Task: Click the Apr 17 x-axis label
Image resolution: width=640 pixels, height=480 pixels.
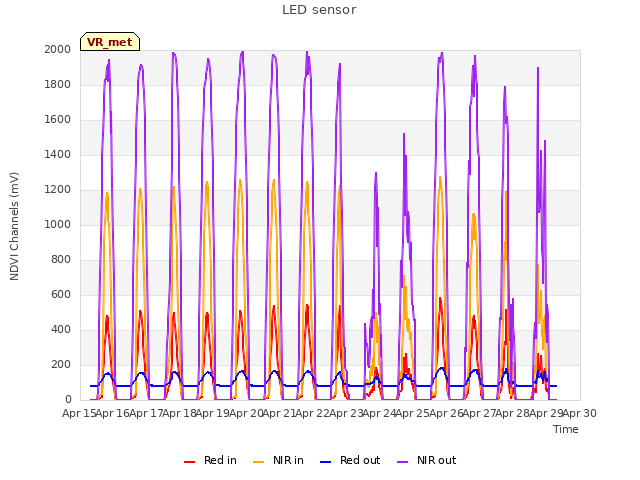Action: (146, 413)
